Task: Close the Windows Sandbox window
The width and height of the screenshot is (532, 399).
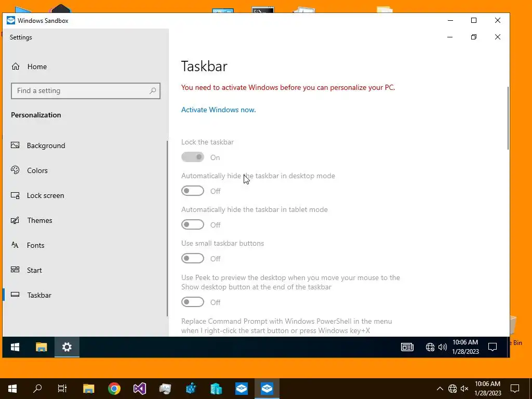Action: 497,20
